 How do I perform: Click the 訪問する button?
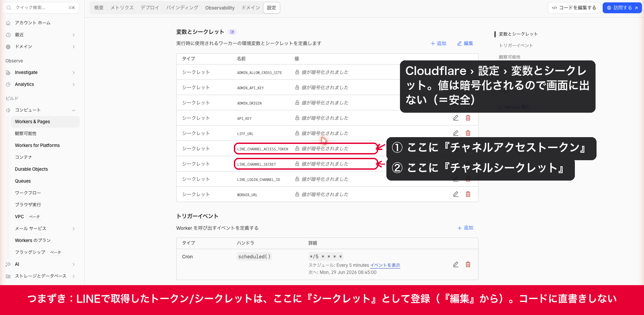click(x=622, y=8)
